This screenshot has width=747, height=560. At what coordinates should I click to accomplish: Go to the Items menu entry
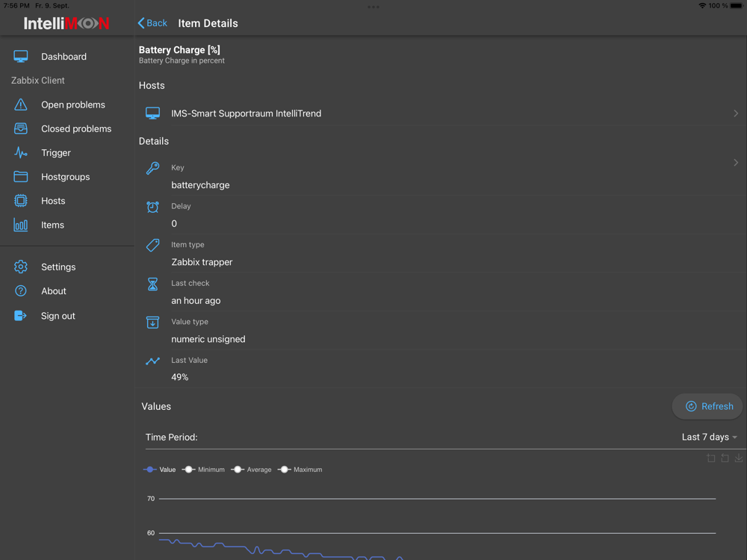click(52, 225)
